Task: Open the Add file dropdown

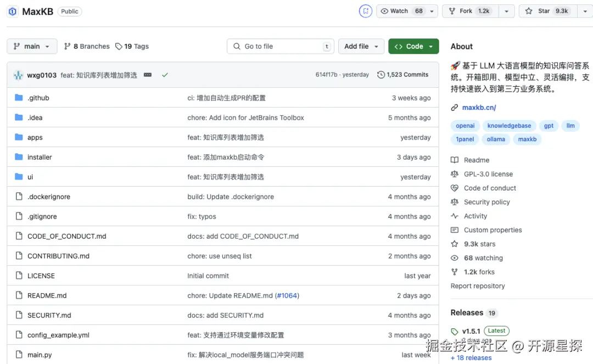Action: click(x=361, y=46)
